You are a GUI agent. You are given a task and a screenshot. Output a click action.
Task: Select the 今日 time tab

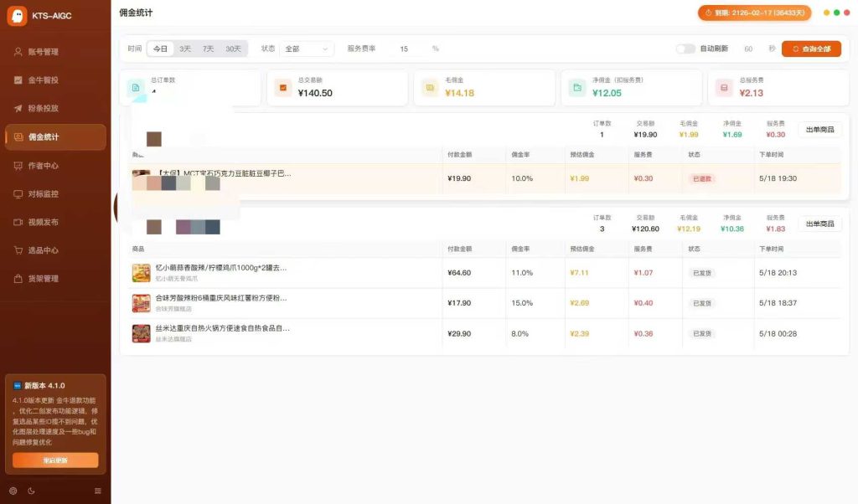tap(160, 49)
